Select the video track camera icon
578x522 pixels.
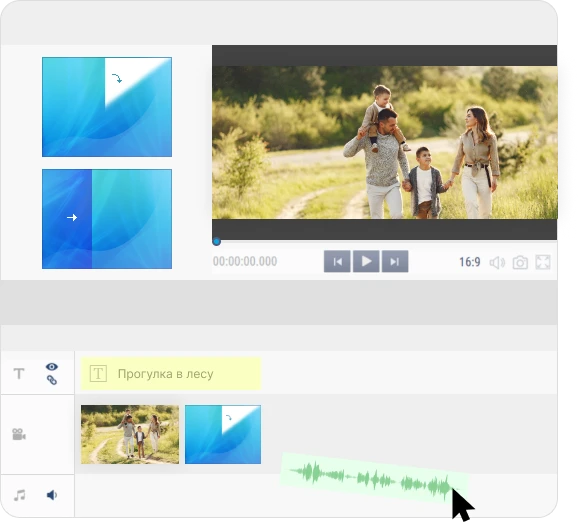pos(19,434)
